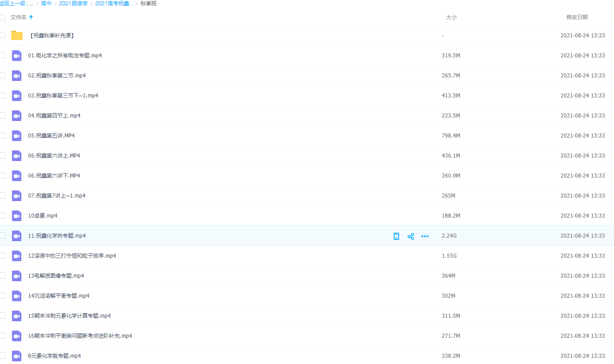Click the 返回上一级 link
Viewport: 614px width, 364px height.
(x=13, y=4)
